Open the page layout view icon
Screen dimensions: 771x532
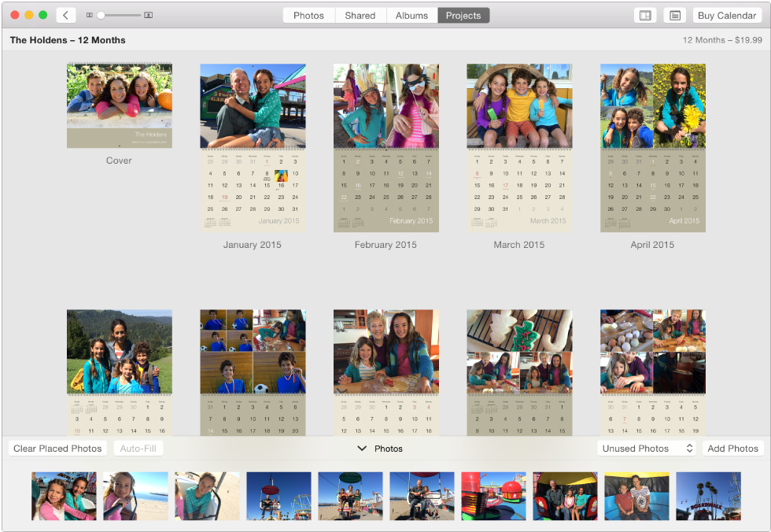644,15
